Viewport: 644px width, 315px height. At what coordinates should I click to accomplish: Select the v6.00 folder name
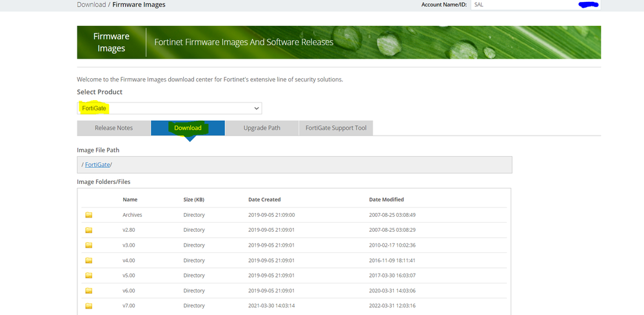[128, 290]
